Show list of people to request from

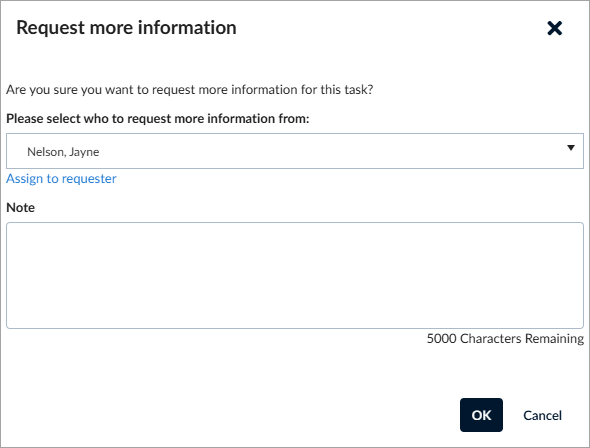click(295, 151)
